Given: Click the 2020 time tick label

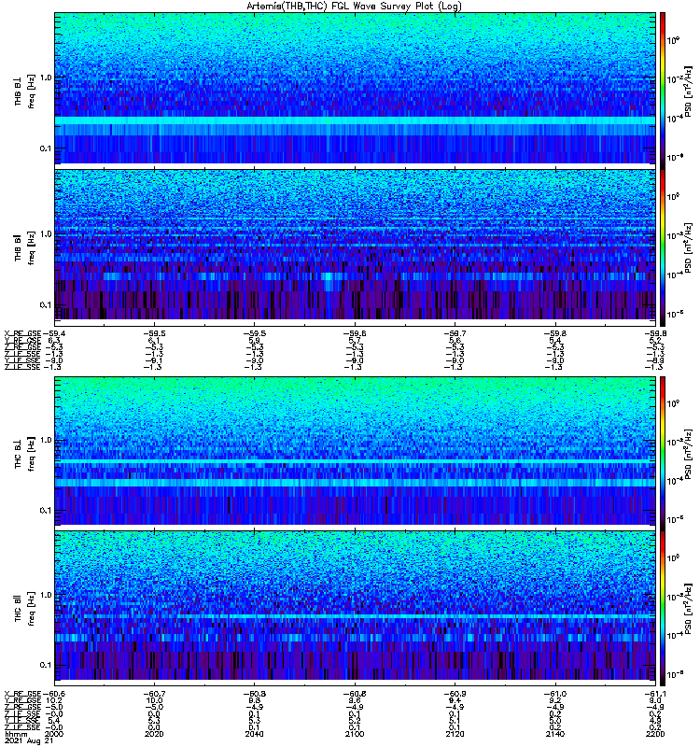Looking at the screenshot, I should pos(154,734).
